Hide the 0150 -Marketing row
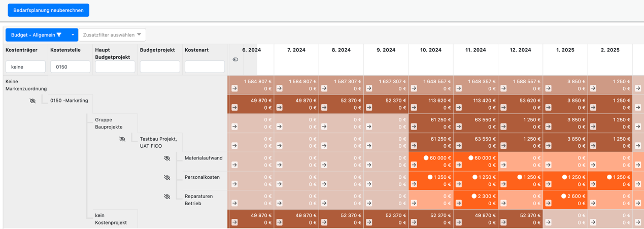 point(32,101)
